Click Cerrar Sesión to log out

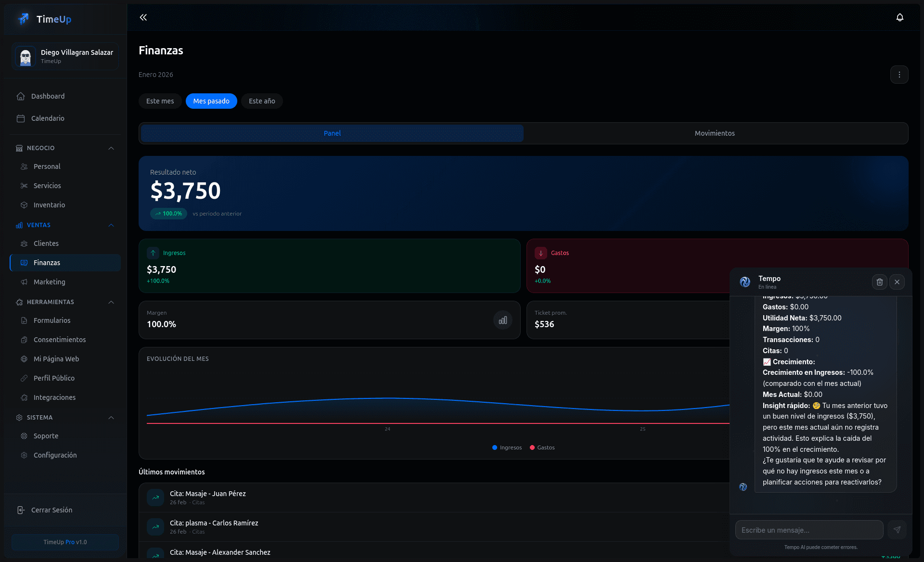pos(51,510)
